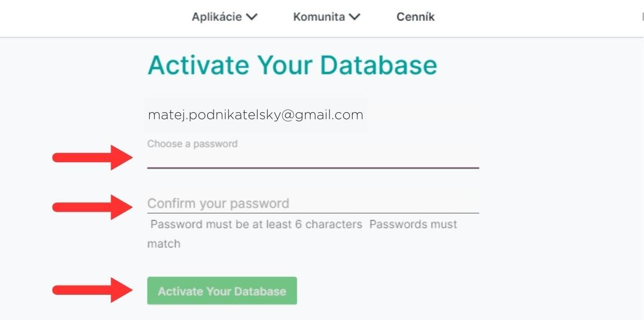The image size is (644, 320).
Task: Click the small 'Choose a password' label
Action: click(x=192, y=144)
